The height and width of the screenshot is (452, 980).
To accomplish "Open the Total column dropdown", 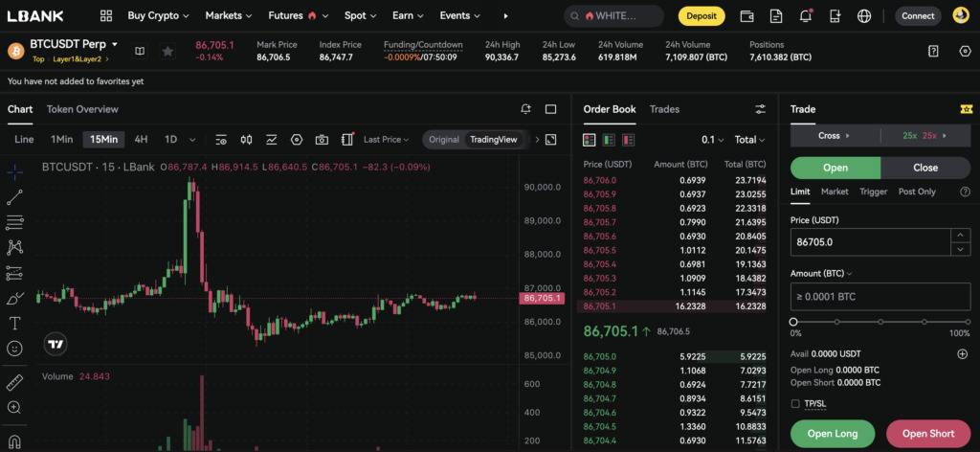I will point(749,140).
